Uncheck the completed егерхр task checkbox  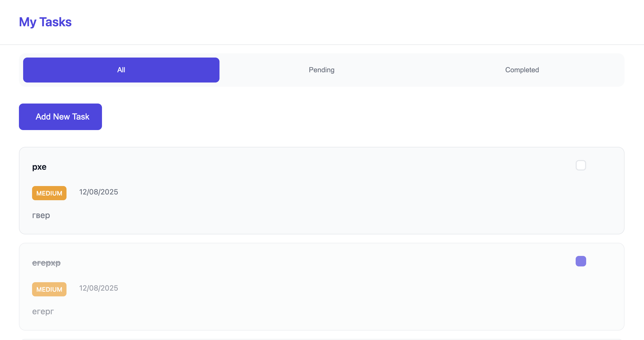581,261
